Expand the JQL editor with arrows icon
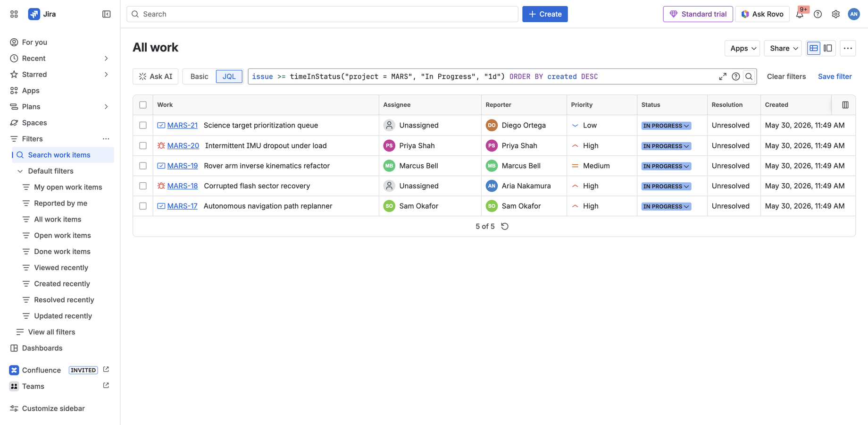The width and height of the screenshot is (868, 425). click(723, 76)
